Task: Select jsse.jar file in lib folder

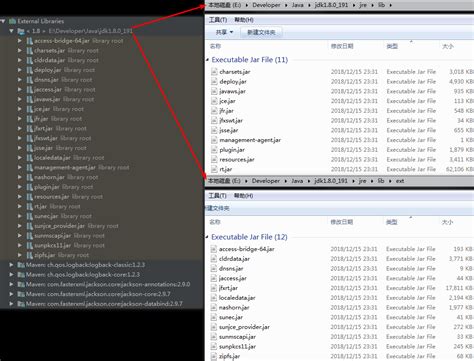Action: (x=229, y=130)
